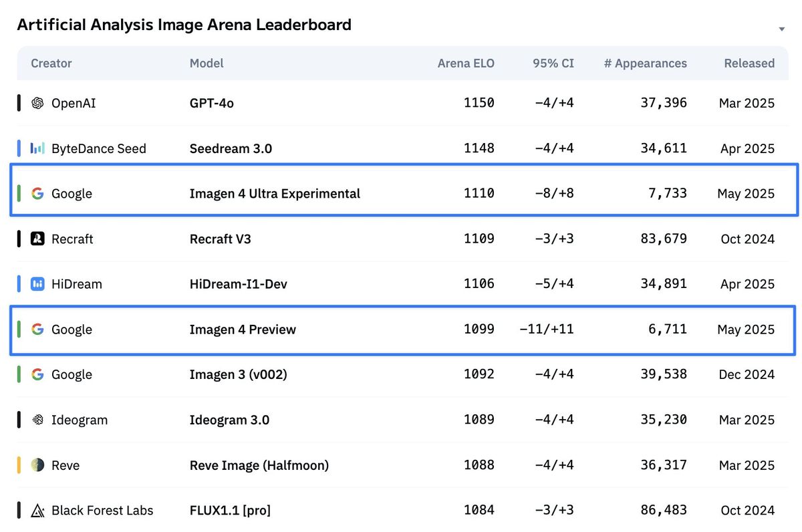Open the dropdown arrow near the leaderboard title
This screenshot has width=802, height=532.
[x=781, y=29]
